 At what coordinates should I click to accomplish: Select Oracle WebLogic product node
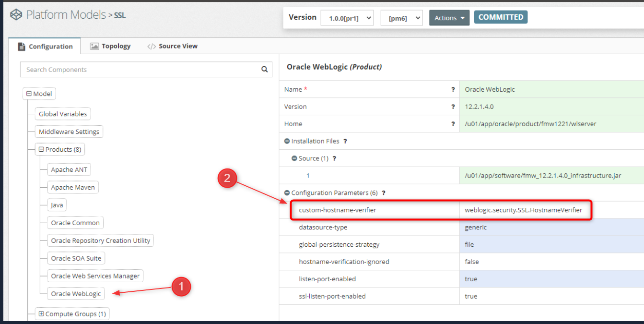[x=76, y=294]
